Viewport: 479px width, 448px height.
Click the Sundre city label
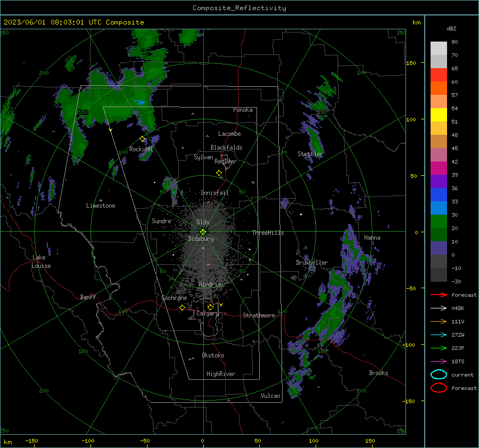(x=161, y=221)
